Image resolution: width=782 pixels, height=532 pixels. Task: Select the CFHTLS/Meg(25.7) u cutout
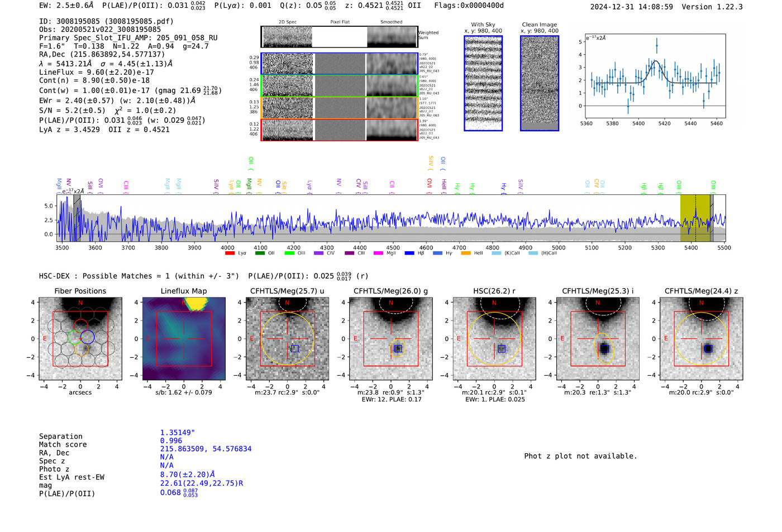click(x=287, y=339)
